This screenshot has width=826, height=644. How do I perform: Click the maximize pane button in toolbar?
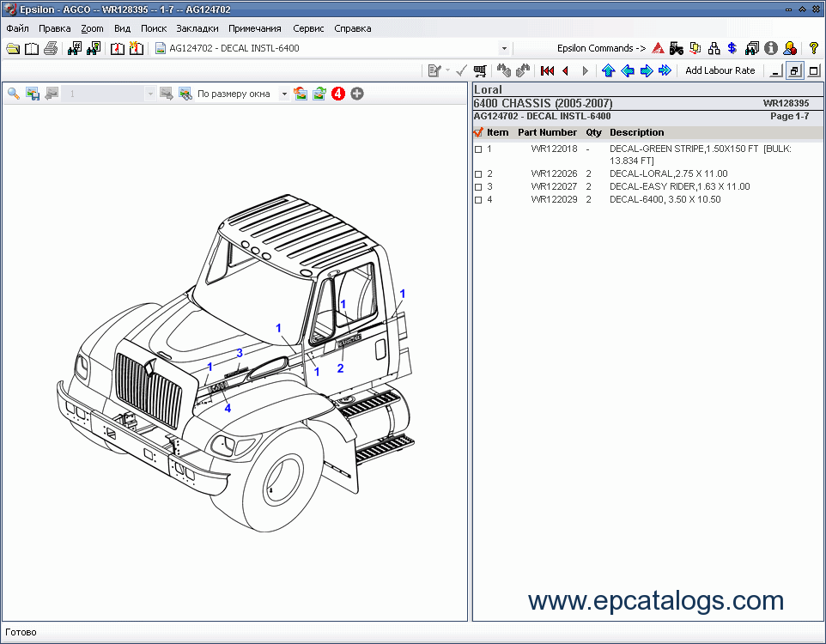click(814, 70)
